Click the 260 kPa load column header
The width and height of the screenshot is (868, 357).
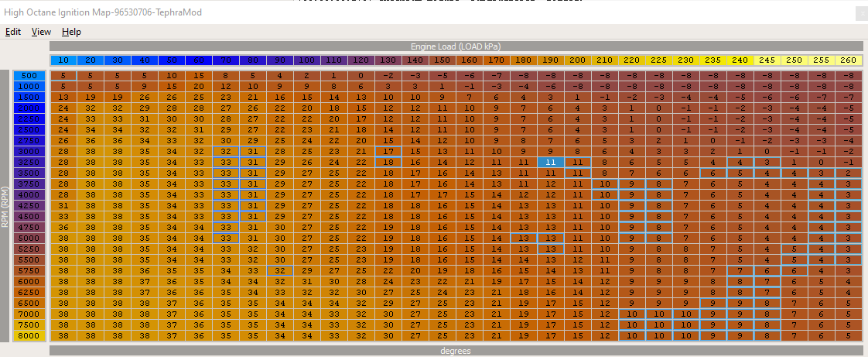[x=849, y=60]
